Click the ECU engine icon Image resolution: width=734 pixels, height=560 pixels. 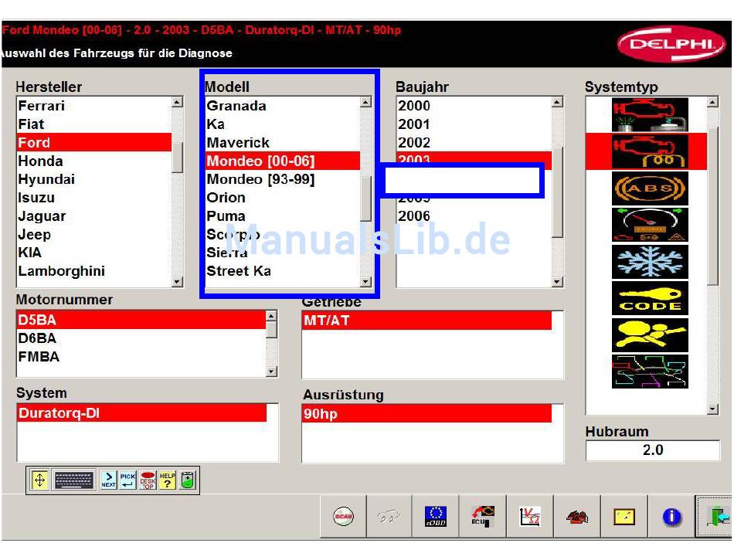(x=483, y=517)
